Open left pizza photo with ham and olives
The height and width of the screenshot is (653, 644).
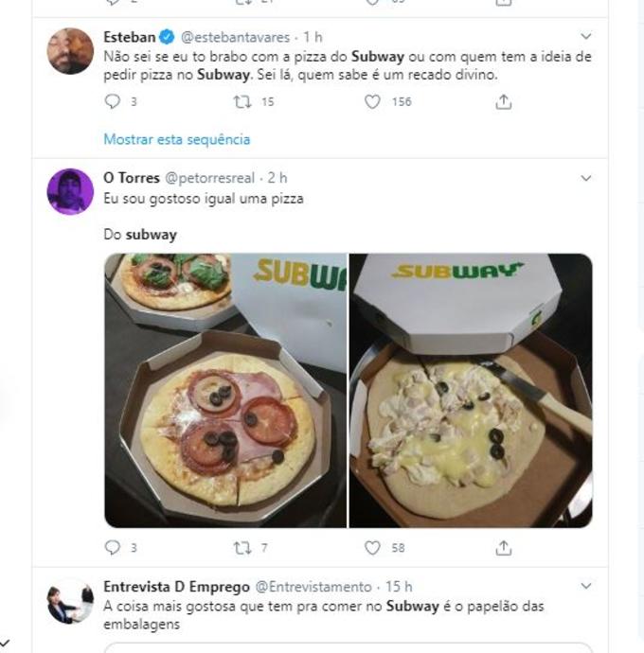point(225,390)
